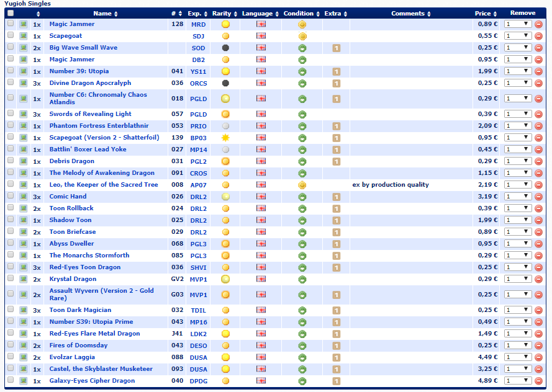This screenshot has width=552, height=392.
Task: Open the card image icon for Big Wave Small Wave
Action: click(x=23, y=48)
